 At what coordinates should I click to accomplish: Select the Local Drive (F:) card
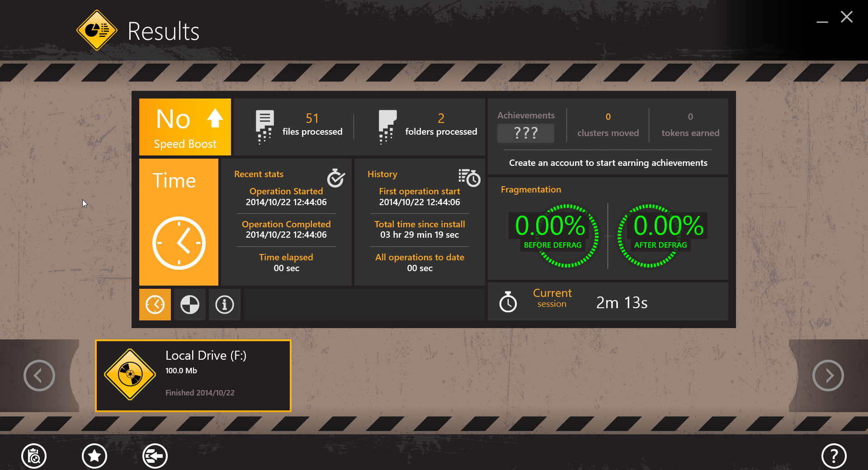coord(193,376)
